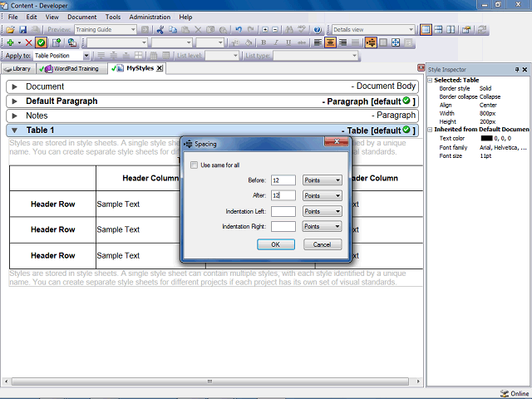Click the Save floppy disk icon
Screen dimensions: 532x399
coord(22,30)
